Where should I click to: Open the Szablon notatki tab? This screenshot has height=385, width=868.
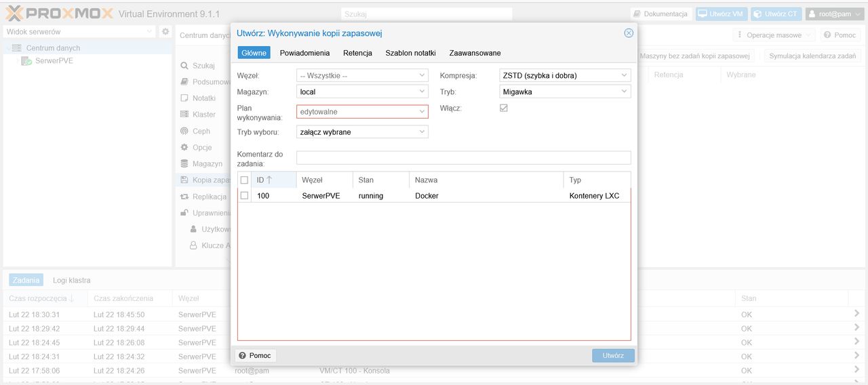[x=410, y=53]
